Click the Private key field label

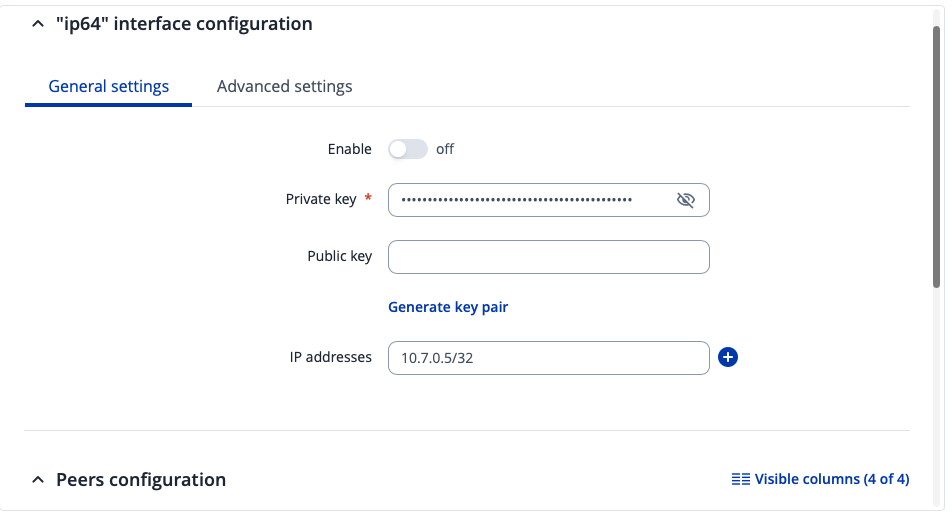click(x=321, y=199)
